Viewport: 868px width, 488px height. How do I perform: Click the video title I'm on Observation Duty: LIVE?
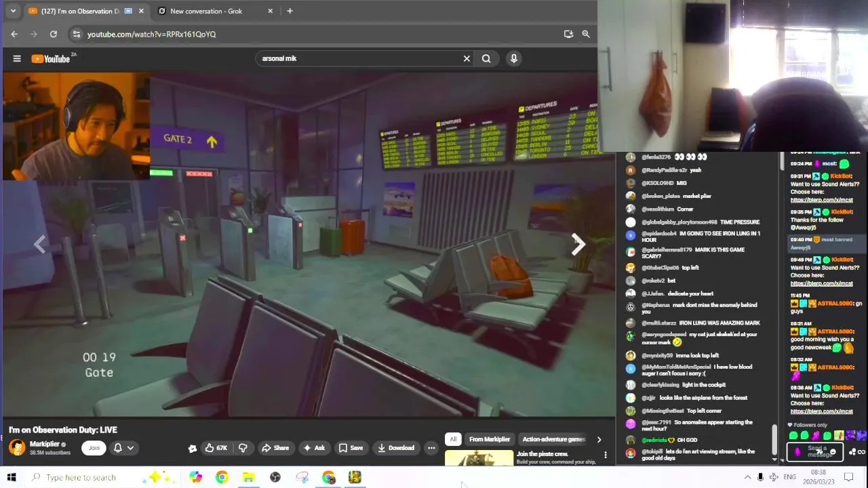(x=63, y=430)
